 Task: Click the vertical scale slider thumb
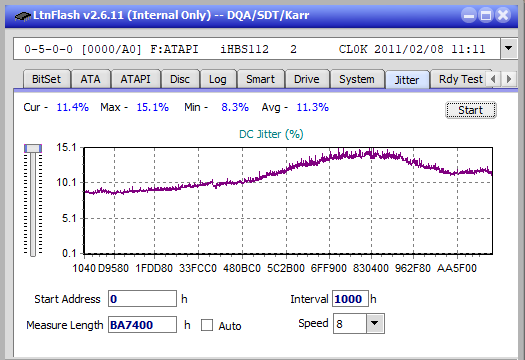[x=33, y=148]
